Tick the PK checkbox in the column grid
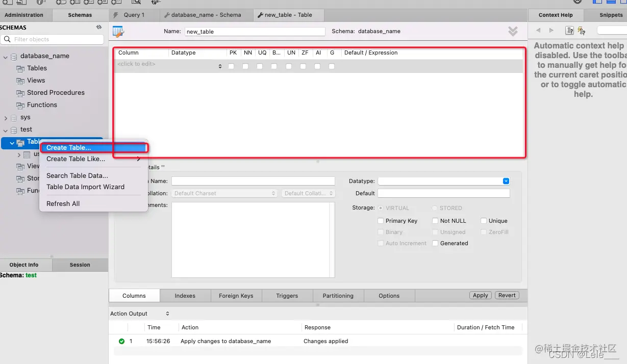This screenshot has width=627, height=364. point(231,66)
